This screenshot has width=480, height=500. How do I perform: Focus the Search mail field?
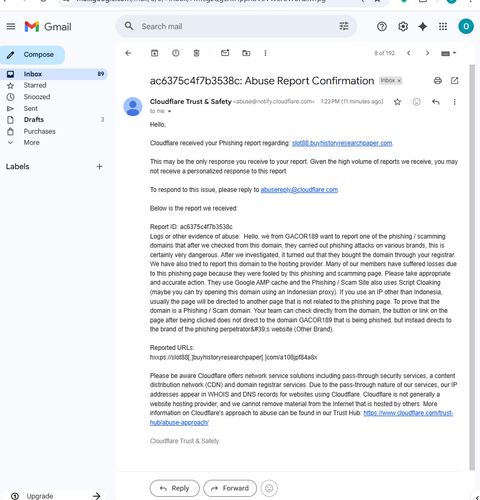[x=237, y=26]
